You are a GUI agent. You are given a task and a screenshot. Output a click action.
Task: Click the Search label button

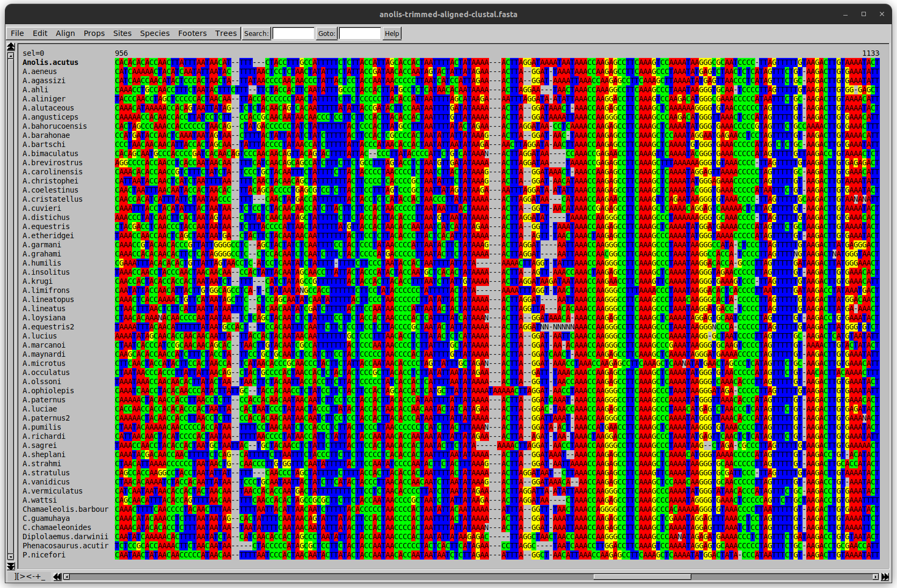[x=256, y=33]
